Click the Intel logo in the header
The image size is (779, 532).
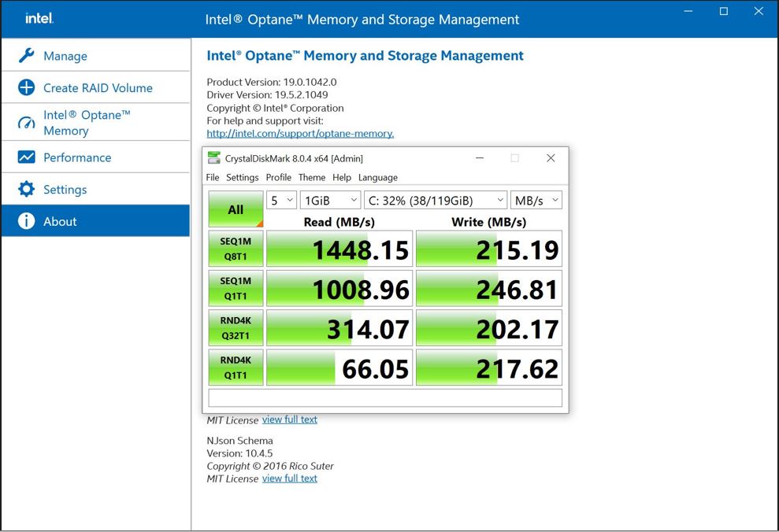click(38, 18)
